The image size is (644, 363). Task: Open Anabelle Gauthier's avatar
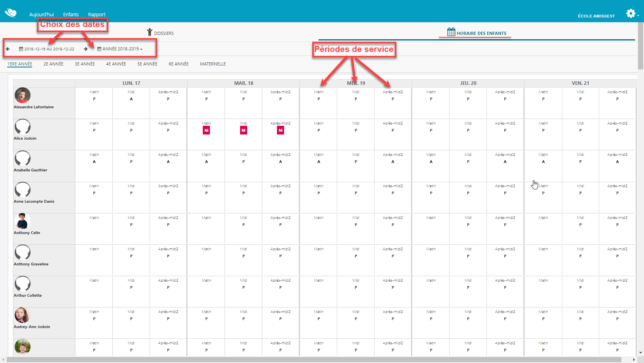[23, 158]
